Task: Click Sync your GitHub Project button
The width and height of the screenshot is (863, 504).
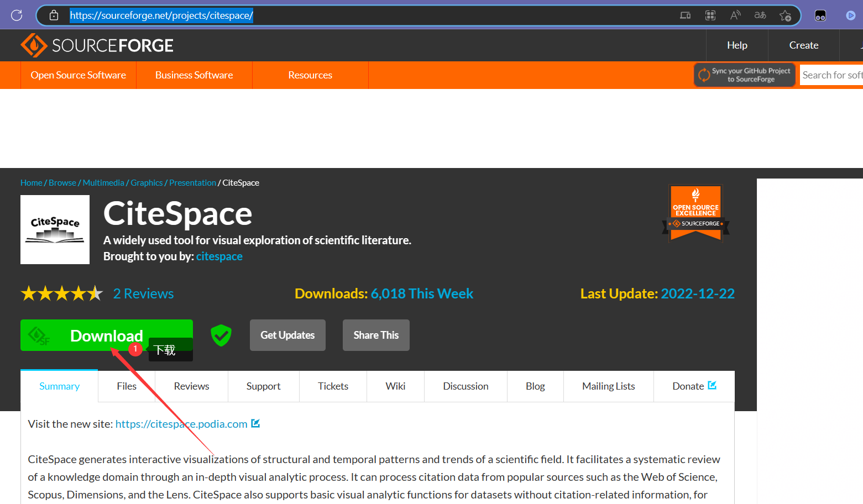Action: 745,75
